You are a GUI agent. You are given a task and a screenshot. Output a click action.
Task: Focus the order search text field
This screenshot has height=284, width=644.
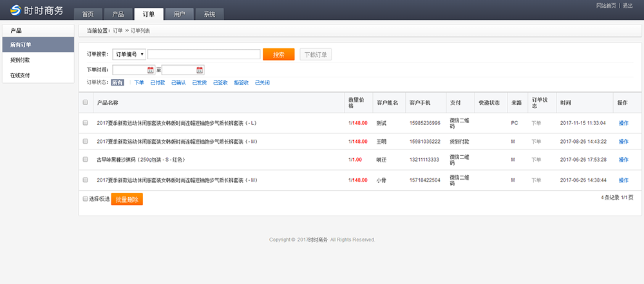204,55
